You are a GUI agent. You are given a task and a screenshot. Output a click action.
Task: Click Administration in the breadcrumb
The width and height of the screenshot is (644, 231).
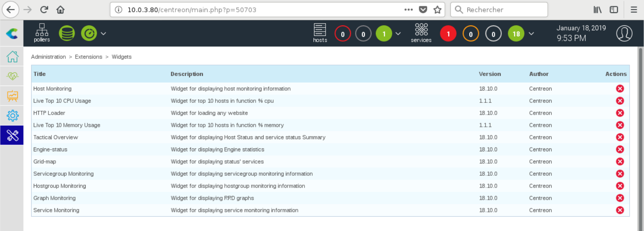click(49, 57)
